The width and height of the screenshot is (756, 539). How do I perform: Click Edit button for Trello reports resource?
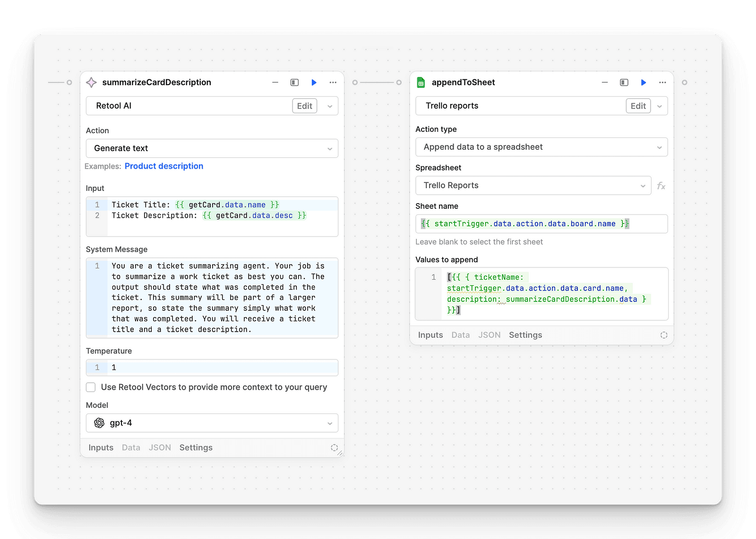click(638, 106)
